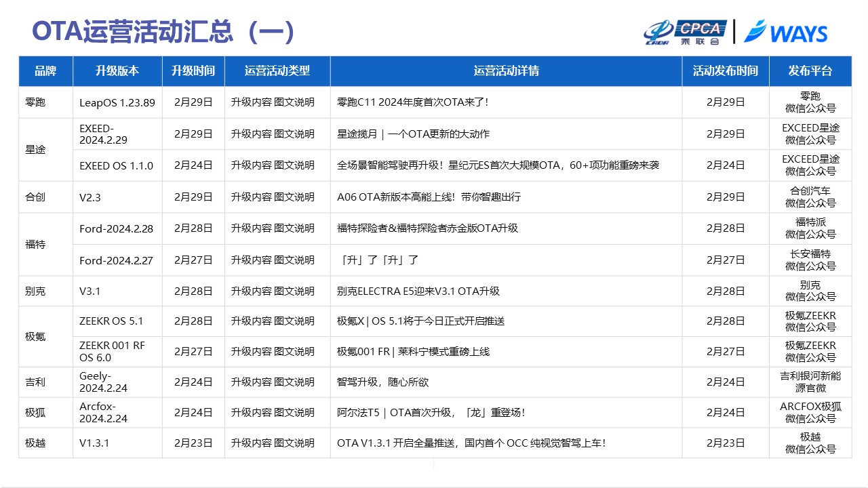Screen dimensions: 868x488
Task: Select the 福特 brand cell
Action: 45,244
